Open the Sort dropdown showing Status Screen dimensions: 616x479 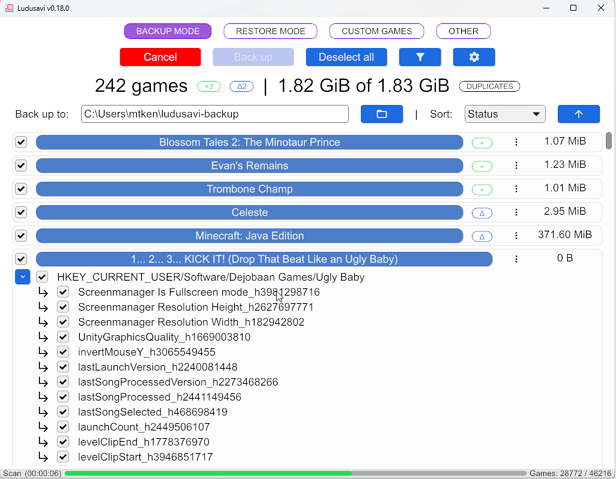click(x=504, y=114)
